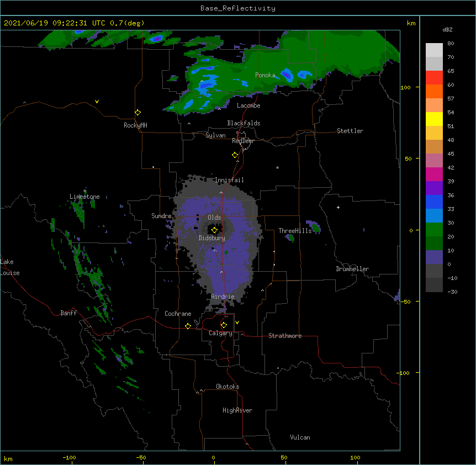Screen dimensions: 476x465
Task: Click the yellow station marker near RockyMH
Action: coord(137,113)
